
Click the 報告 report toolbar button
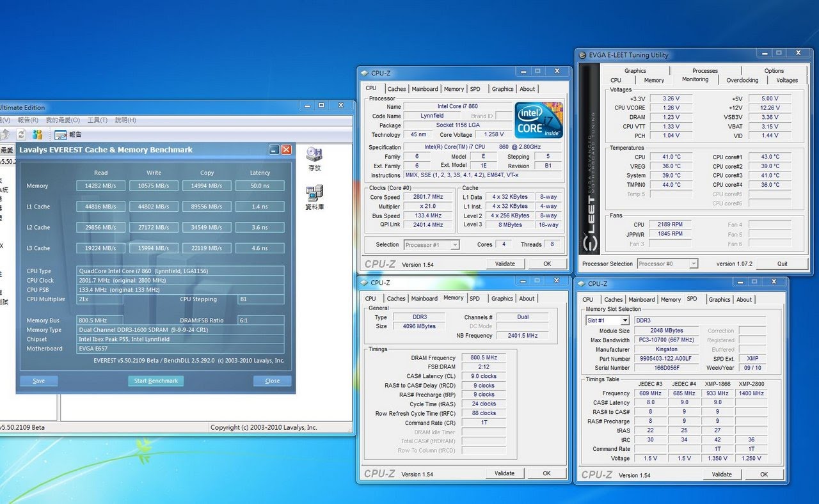pos(68,134)
